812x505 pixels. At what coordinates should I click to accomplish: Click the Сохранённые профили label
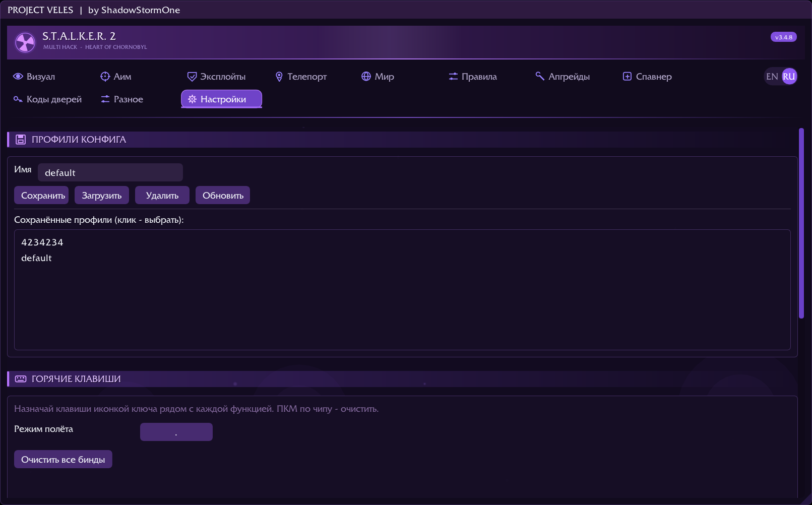tap(99, 220)
